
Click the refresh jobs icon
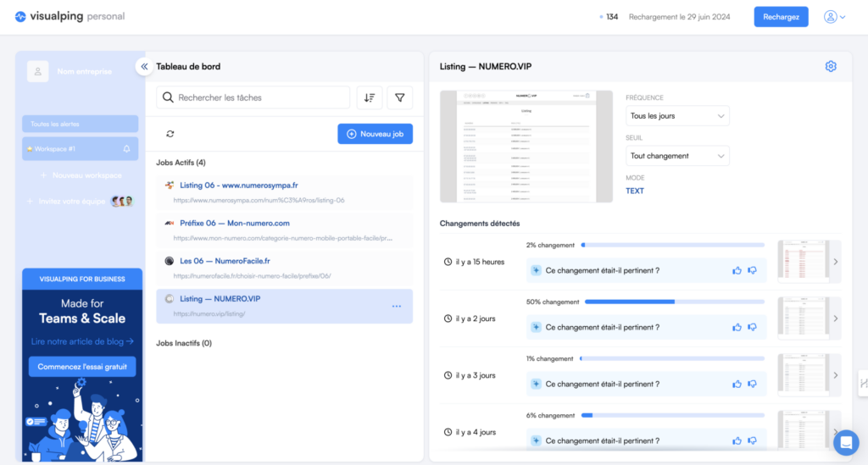pyautogui.click(x=170, y=134)
